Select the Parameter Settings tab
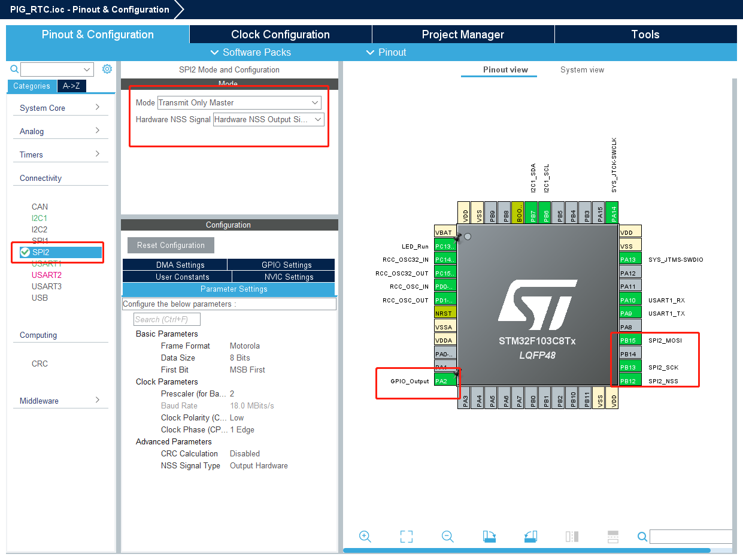The width and height of the screenshot is (743, 560). click(x=229, y=289)
